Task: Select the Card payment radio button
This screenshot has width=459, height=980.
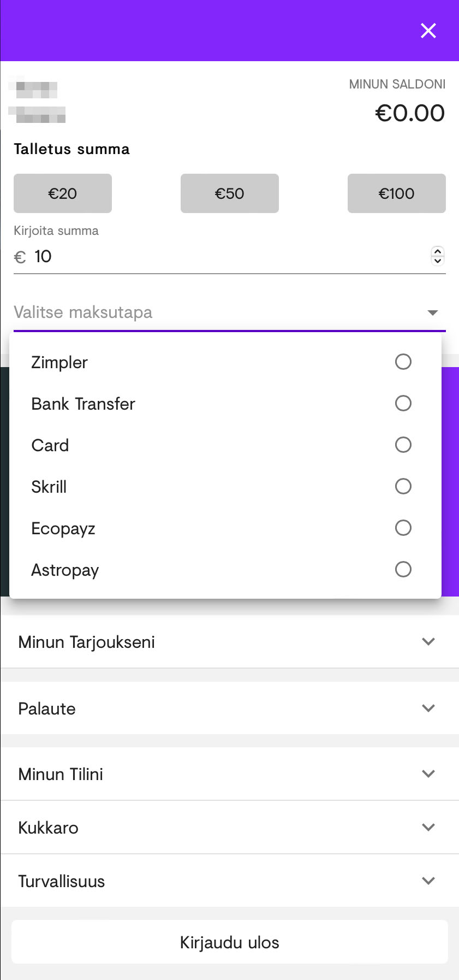Action: point(403,445)
